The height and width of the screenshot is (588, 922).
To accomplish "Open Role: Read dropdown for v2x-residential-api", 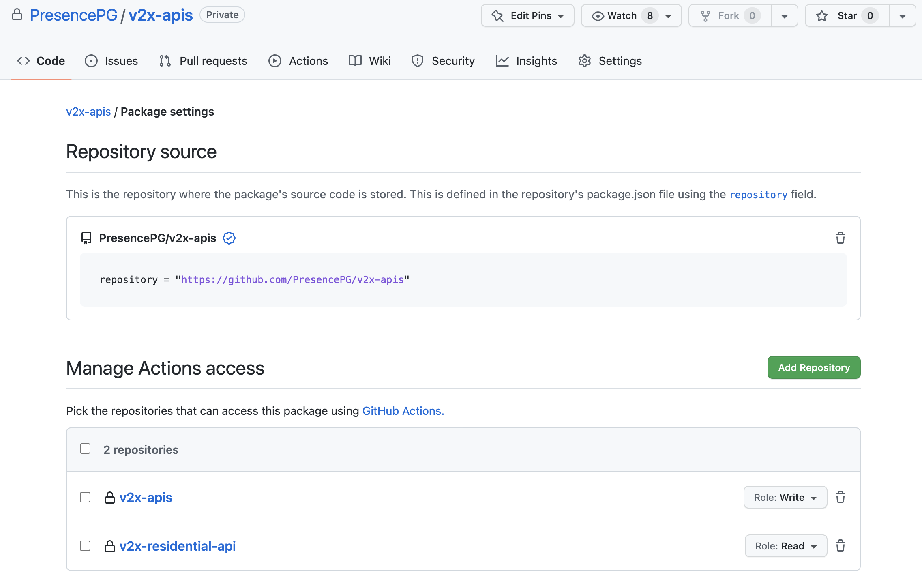I will [786, 546].
